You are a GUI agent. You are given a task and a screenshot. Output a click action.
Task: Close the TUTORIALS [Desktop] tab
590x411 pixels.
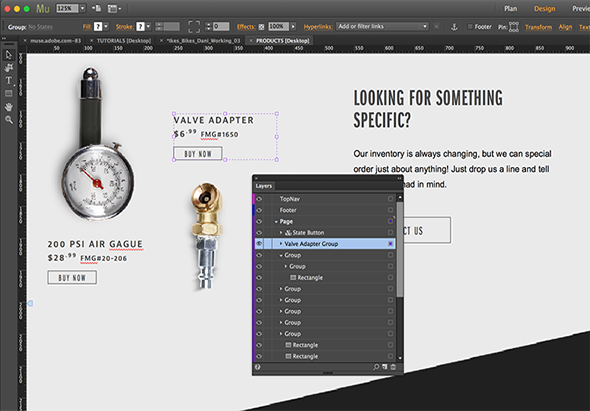(91, 41)
